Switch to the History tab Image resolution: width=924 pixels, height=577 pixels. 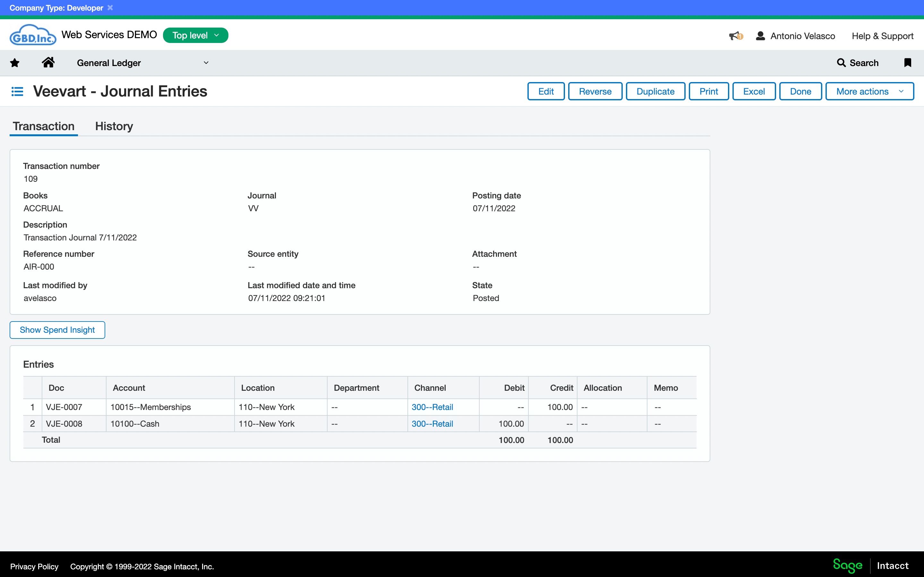pyautogui.click(x=113, y=126)
